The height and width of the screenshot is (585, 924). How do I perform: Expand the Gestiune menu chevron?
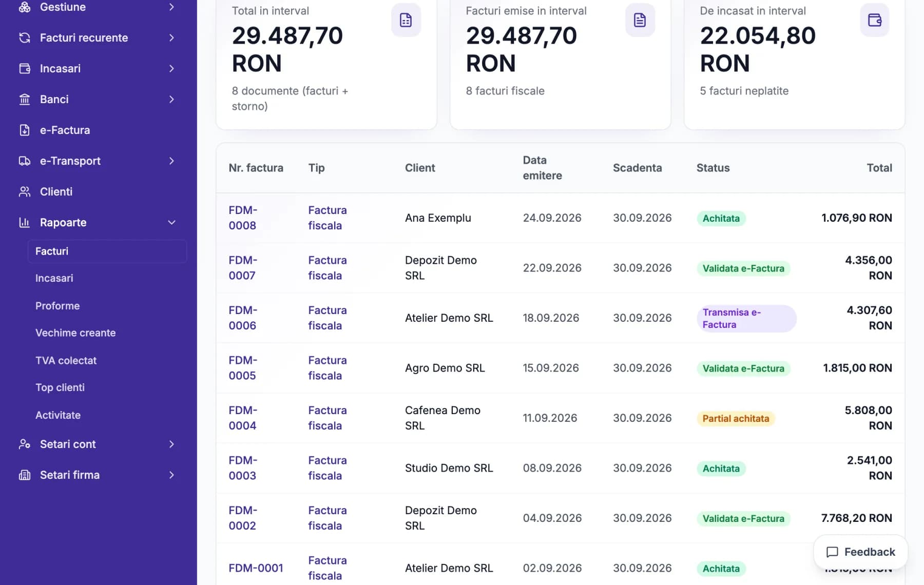(171, 7)
